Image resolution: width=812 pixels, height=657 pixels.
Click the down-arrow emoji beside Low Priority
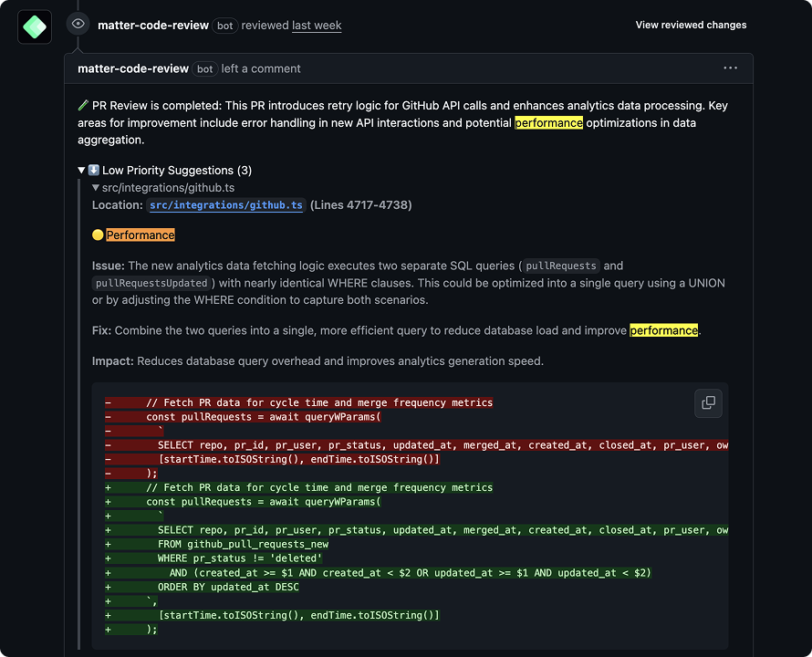coord(94,170)
